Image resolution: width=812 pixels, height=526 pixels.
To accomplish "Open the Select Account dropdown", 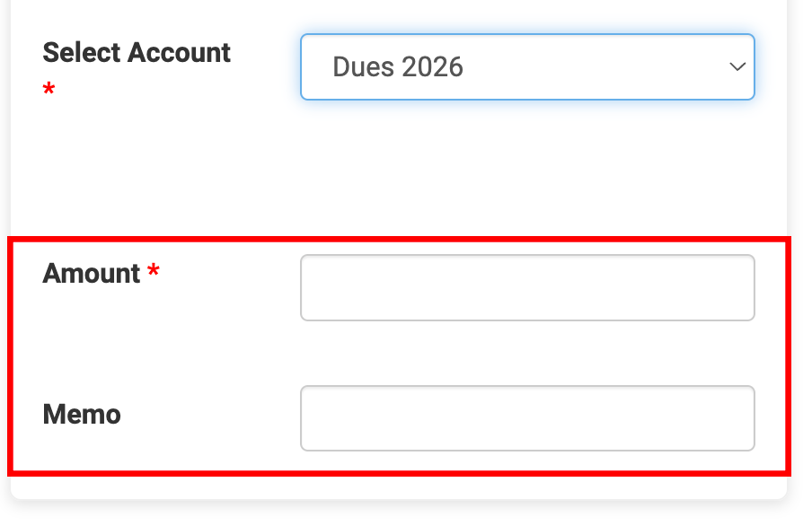I will [526, 67].
